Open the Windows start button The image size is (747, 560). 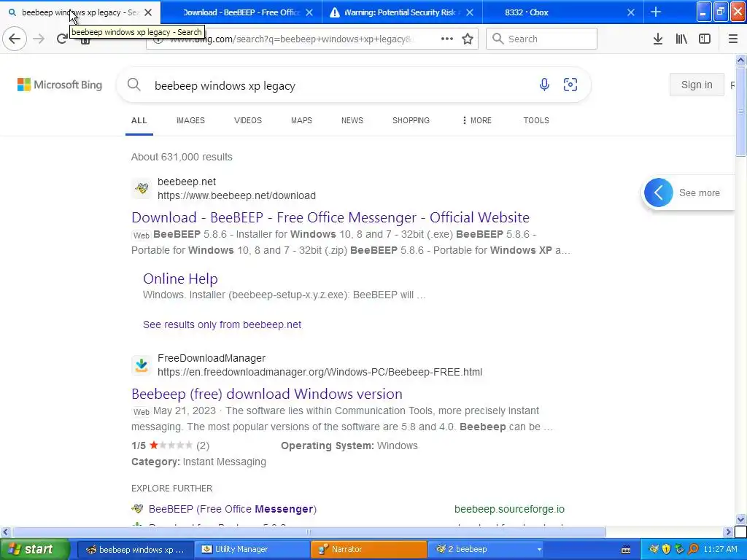(34, 549)
